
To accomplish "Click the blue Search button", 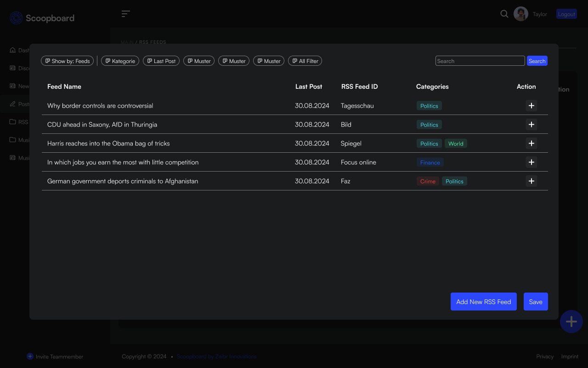I will pos(537,61).
